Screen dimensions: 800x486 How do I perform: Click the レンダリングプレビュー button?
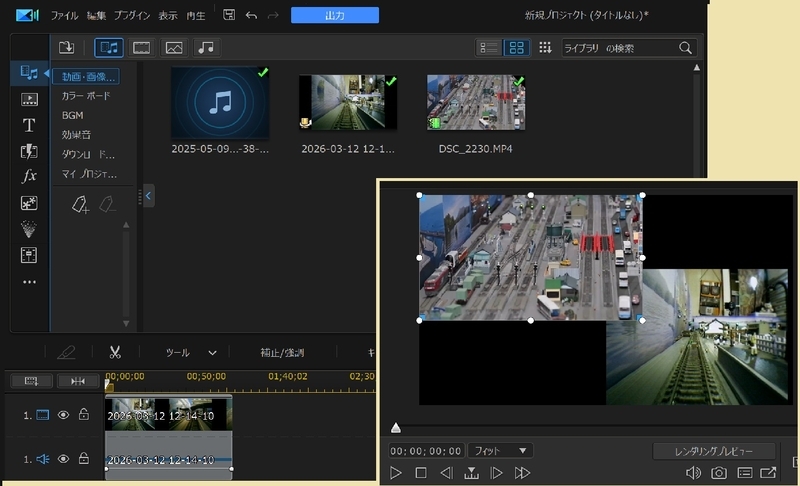coord(714,451)
